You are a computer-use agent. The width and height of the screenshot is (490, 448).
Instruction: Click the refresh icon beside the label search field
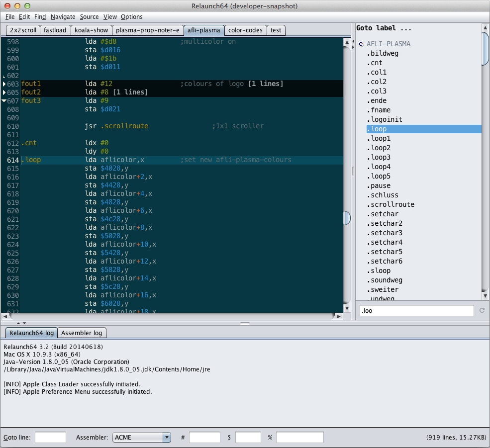pyautogui.click(x=482, y=311)
